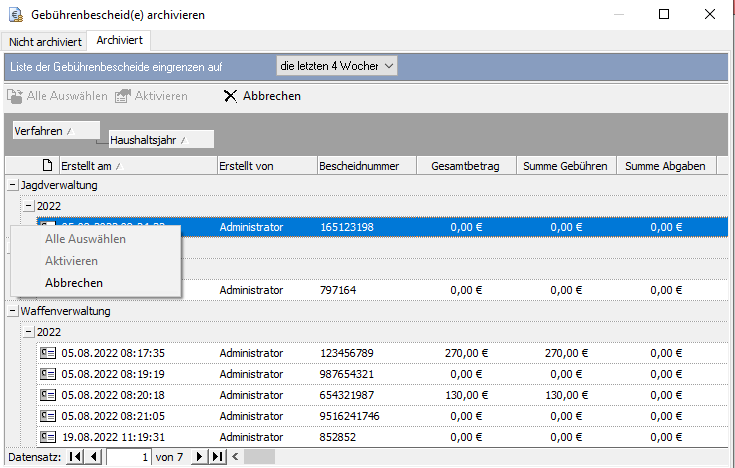The width and height of the screenshot is (735, 468).
Task: Click the Abbrechen X toolbar icon
Action: click(230, 96)
